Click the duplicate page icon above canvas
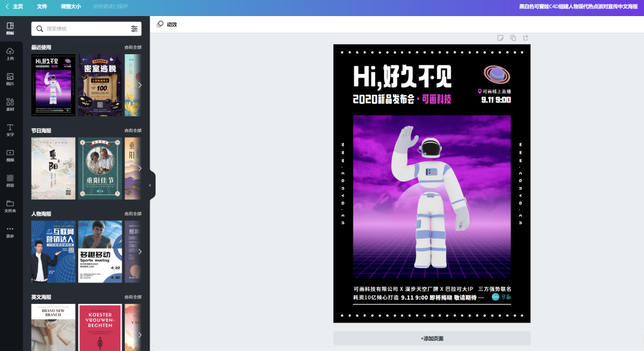 point(513,38)
